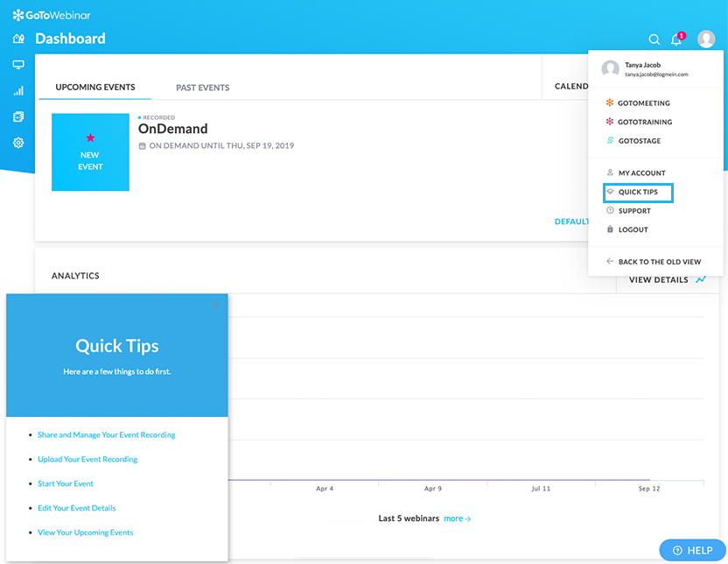Click the Dashboard page title

point(70,39)
